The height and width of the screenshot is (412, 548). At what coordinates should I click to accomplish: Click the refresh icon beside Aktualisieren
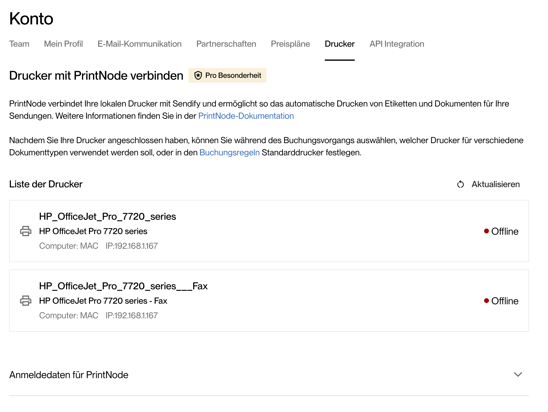460,184
